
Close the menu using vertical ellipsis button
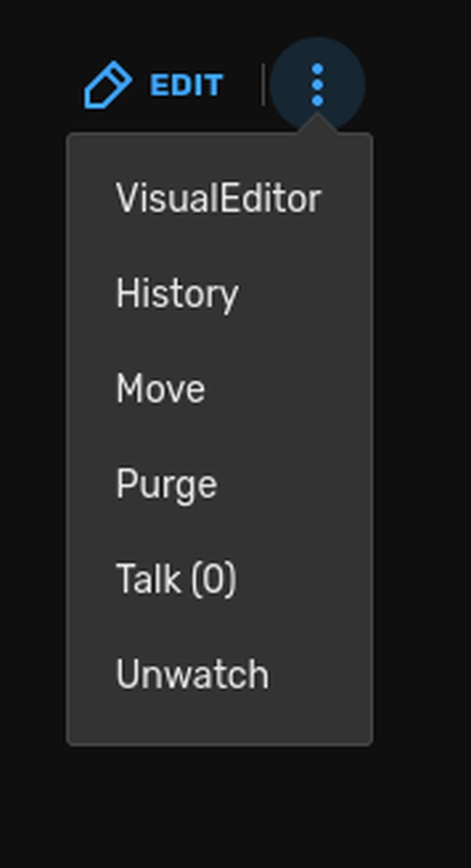318,85
